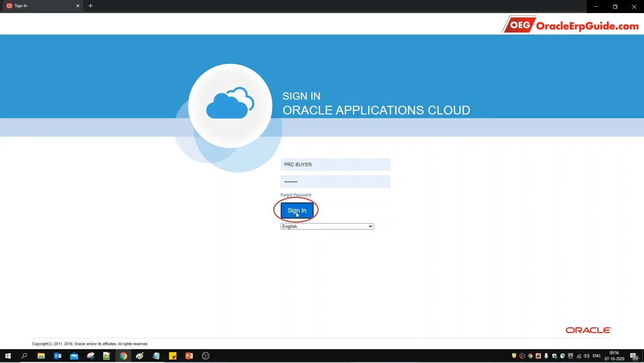
Task: Click the cloud logo image
Action: tap(230, 106)
